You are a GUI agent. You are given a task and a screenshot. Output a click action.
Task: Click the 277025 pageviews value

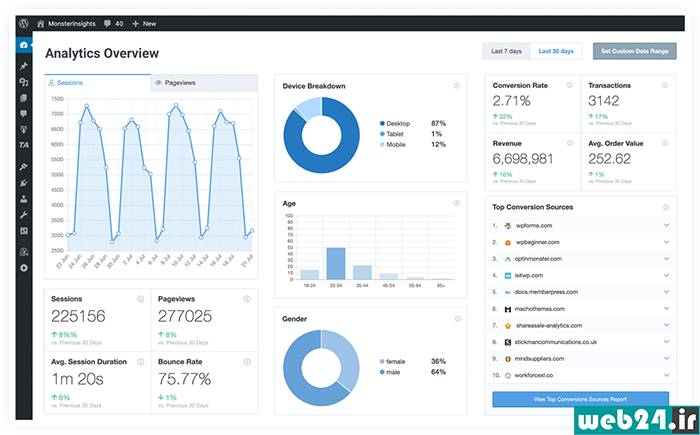[185, 316]
